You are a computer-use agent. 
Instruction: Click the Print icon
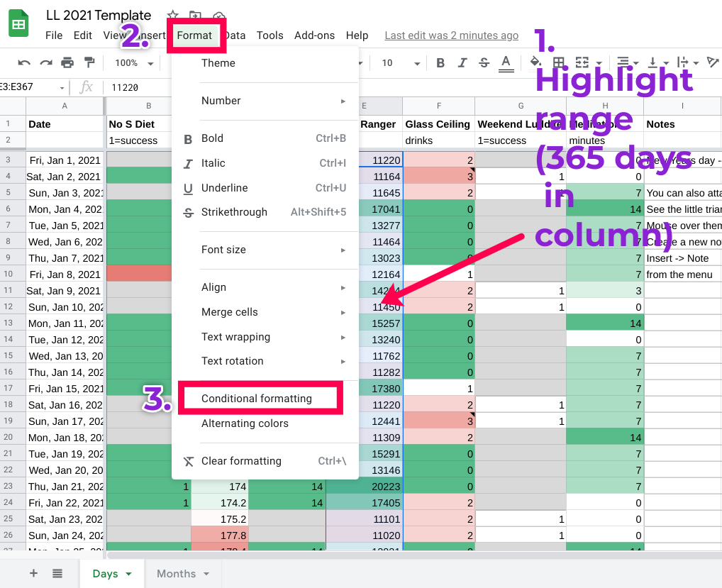pos(67,62)
